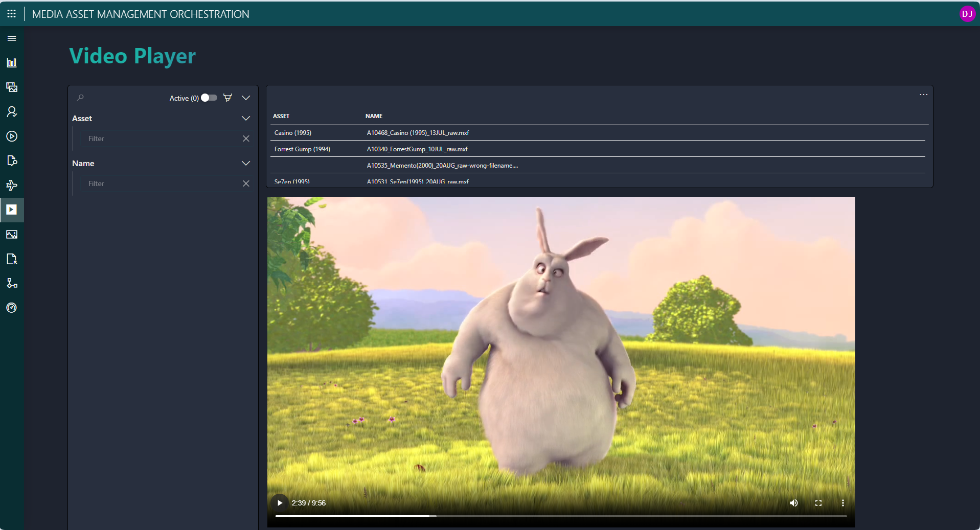980x530 pixels.
Task: Open the picture thumbnail sidebar icon
Action: click(x=12, y=234)
